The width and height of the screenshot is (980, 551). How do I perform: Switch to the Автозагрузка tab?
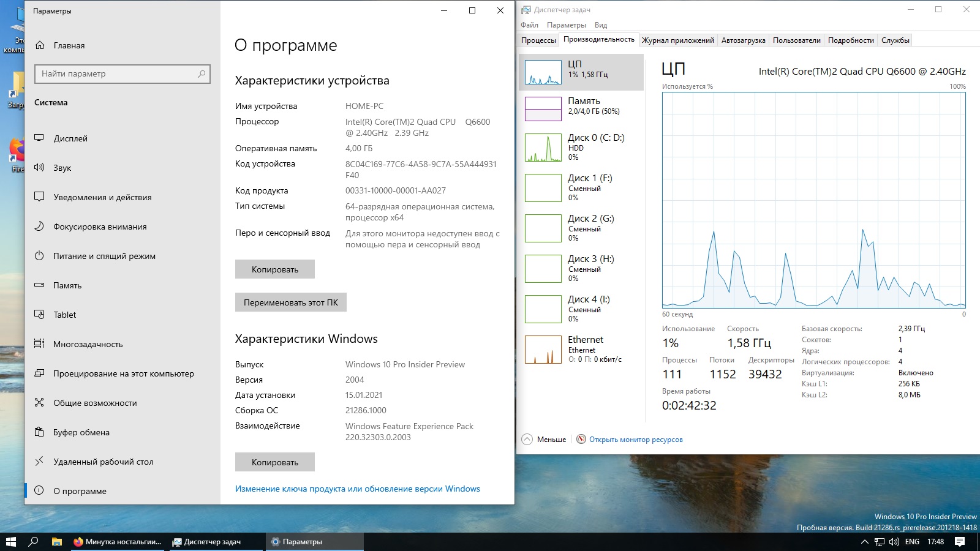point(744,40)
